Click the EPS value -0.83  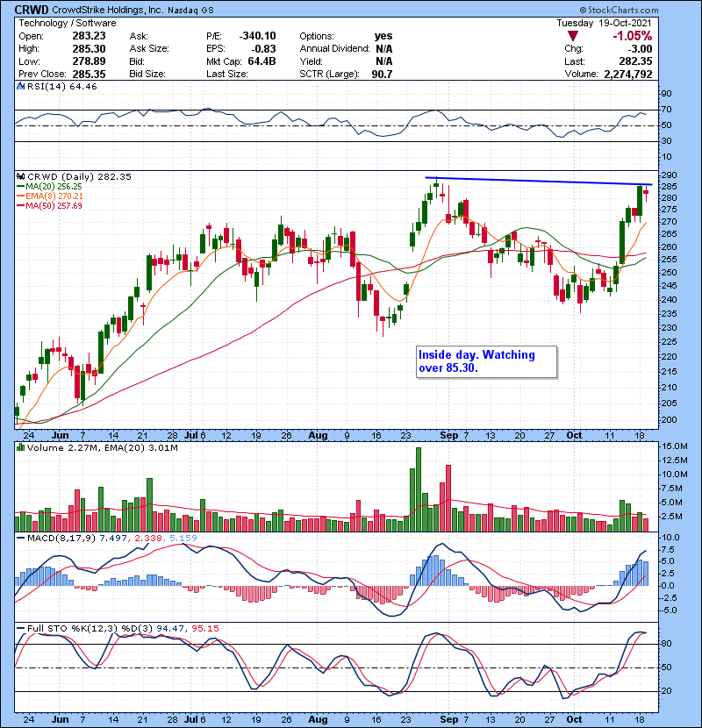(263, 49)
